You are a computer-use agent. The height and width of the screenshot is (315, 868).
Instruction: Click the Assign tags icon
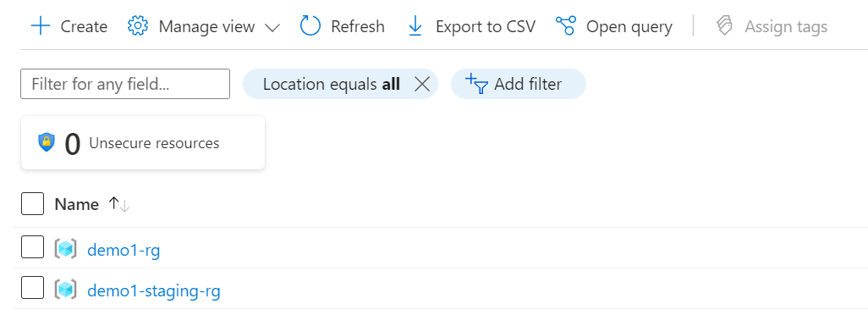tap(725, 26)
